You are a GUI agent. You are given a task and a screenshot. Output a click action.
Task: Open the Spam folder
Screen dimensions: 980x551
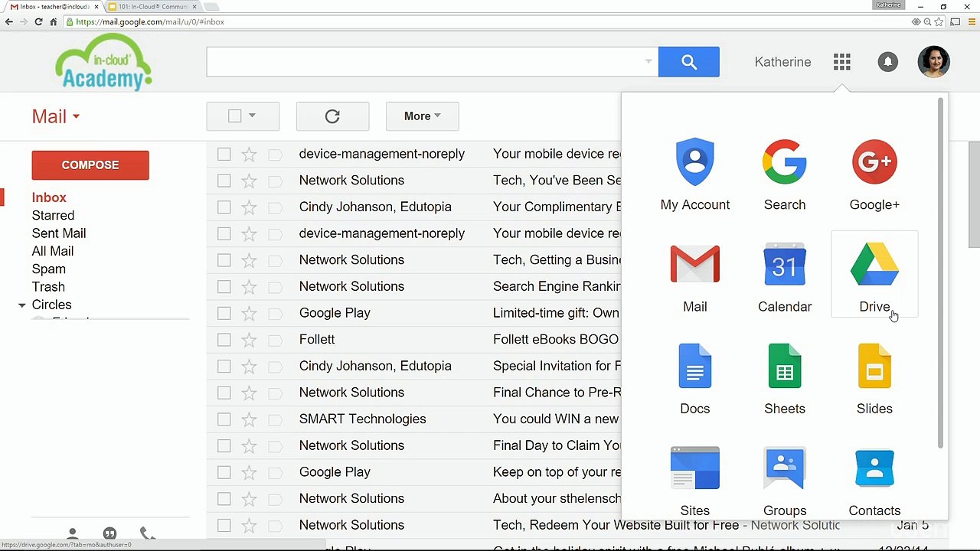(49, 269)
